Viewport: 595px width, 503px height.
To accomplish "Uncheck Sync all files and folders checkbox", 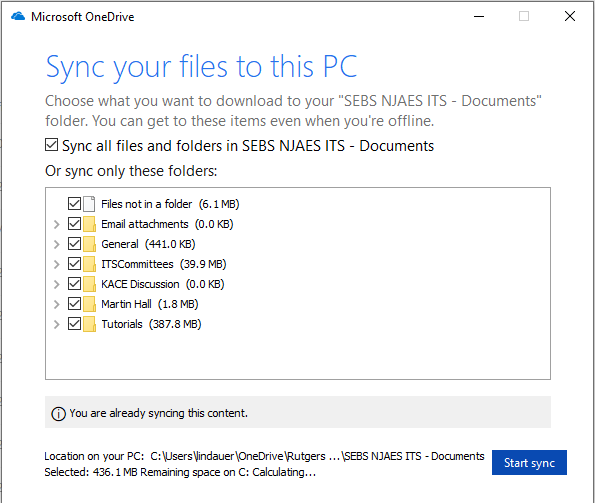I will point(51,145).
